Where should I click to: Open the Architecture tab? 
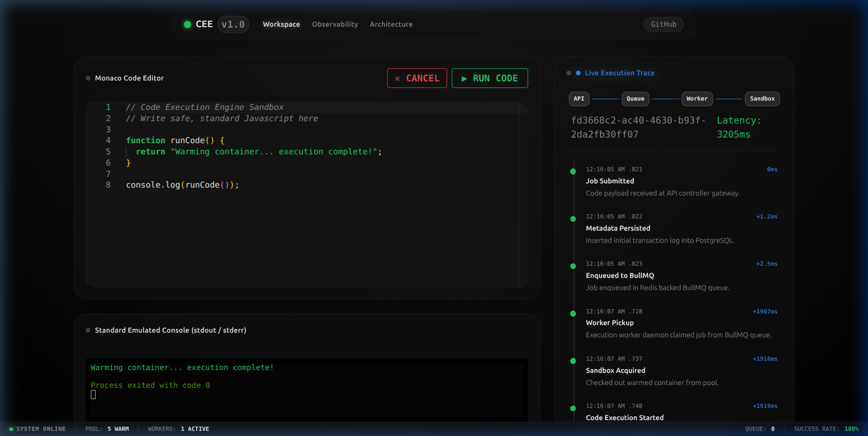[x=391, y=24]
